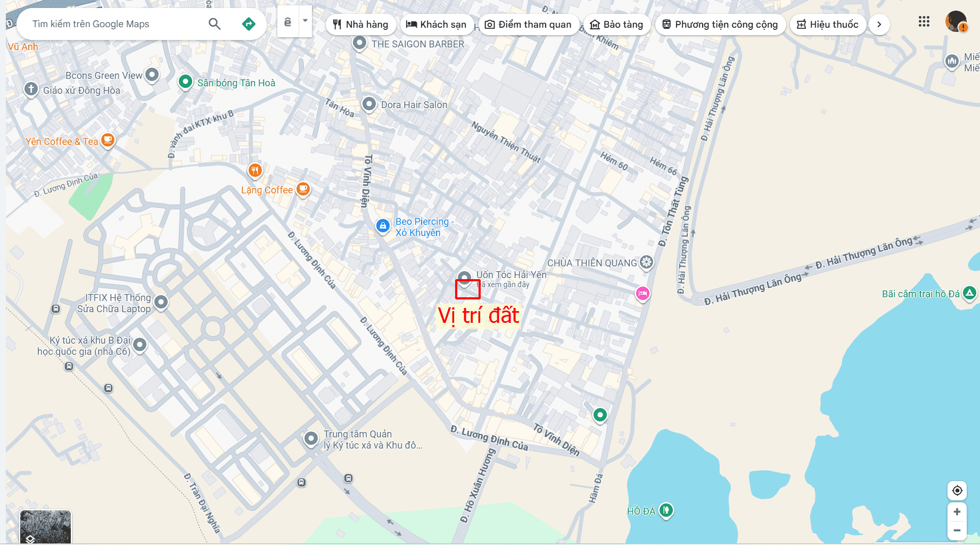
Task: Switch to satellite layer thumbnail
Action: point(45,527)
